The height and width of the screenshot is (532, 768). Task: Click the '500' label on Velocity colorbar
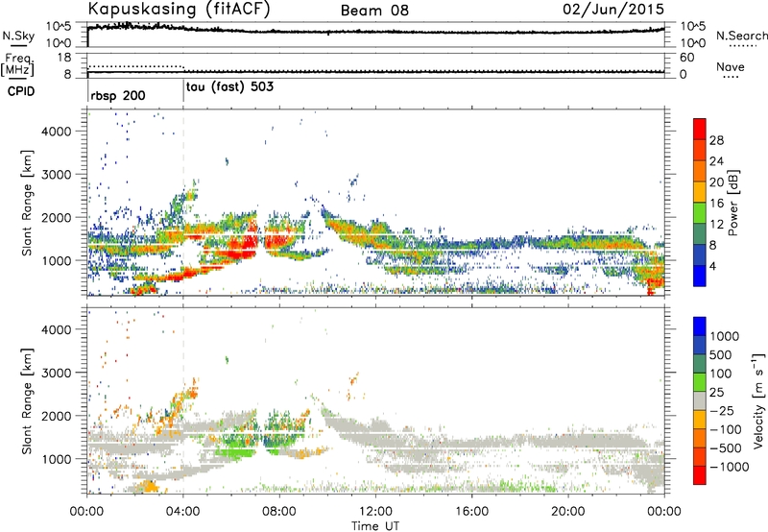coord(721,355)
